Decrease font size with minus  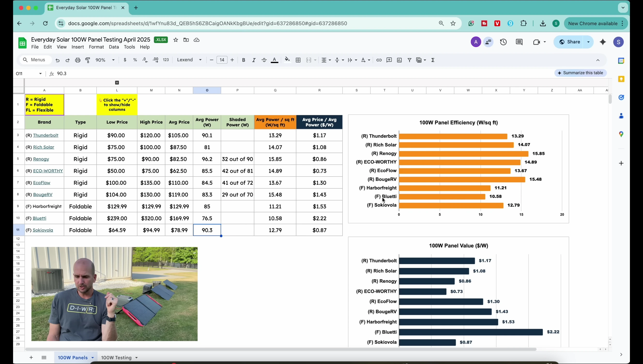(211, 60)
